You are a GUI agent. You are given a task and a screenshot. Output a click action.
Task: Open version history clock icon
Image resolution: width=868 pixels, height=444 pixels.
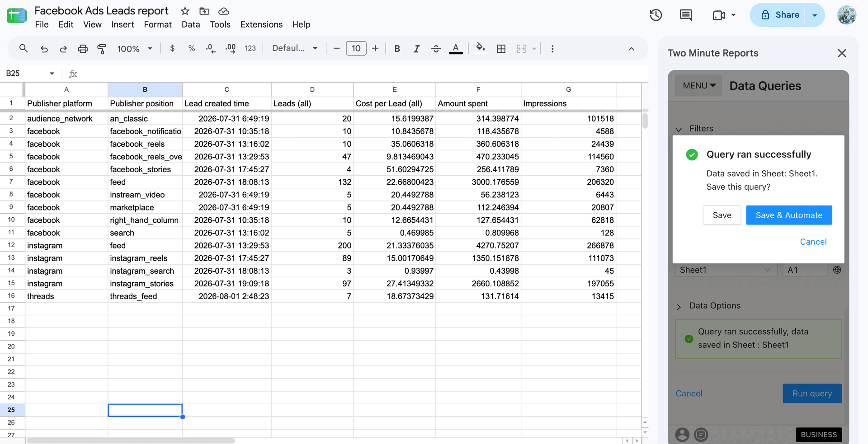656,15
